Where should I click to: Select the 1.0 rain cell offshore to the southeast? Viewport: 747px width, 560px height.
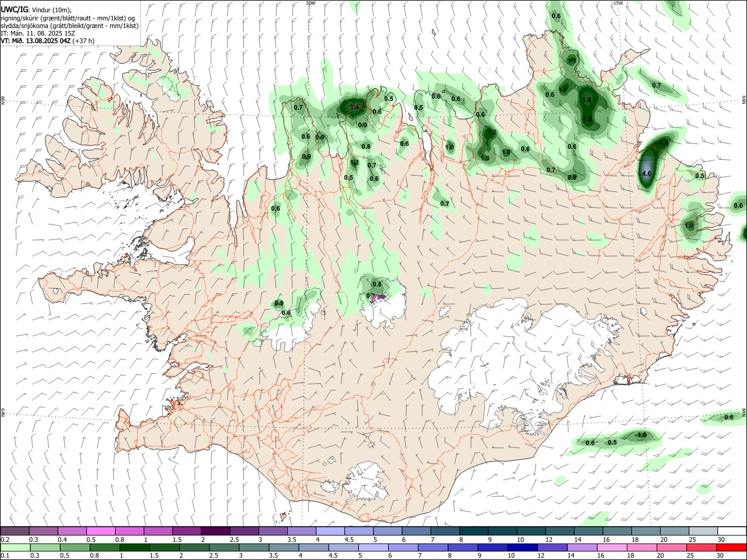point(642,435)
